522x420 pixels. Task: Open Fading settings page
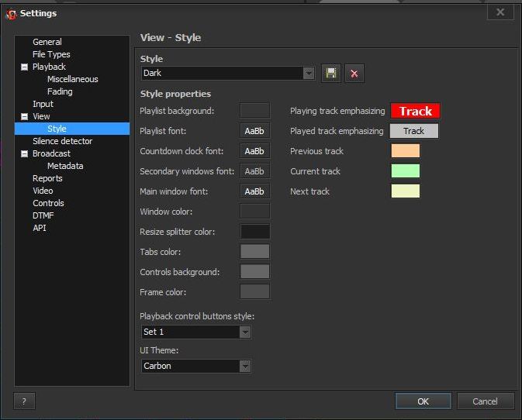(60, 91)
